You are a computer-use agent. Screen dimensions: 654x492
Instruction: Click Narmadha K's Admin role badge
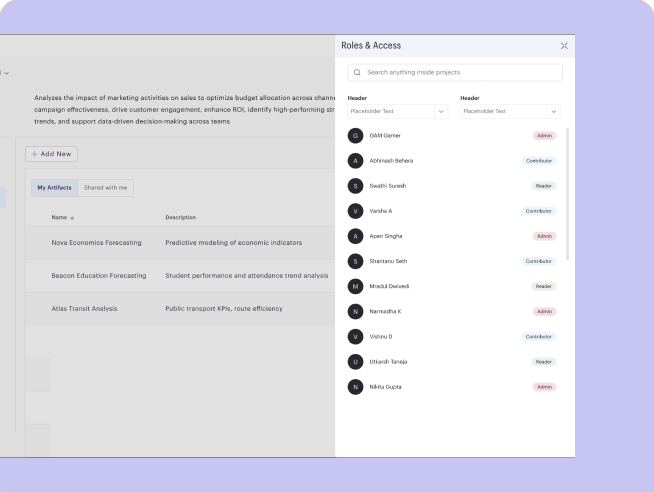(544, 311)
